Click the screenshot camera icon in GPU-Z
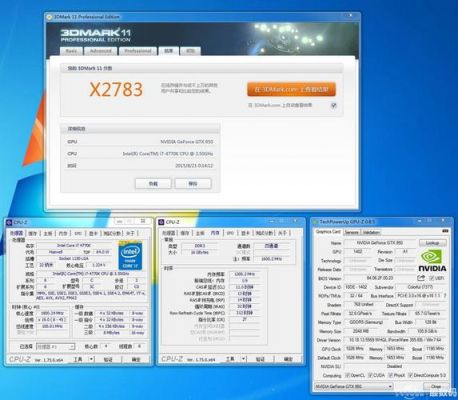Viewport: 458px width, 400px height. [x=445, y=231]
